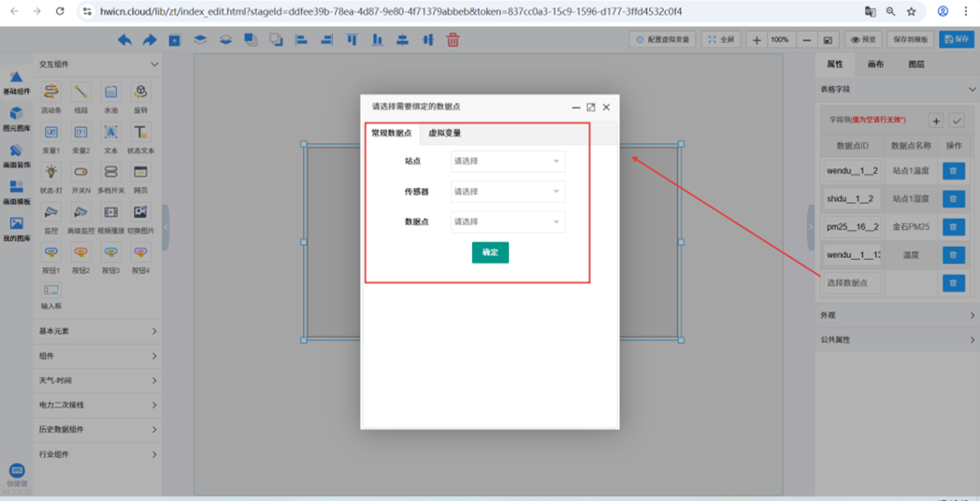Viewport: 980px width, 501px height.
Task: Expand the 基本元素 section
Action: (96, 331)
